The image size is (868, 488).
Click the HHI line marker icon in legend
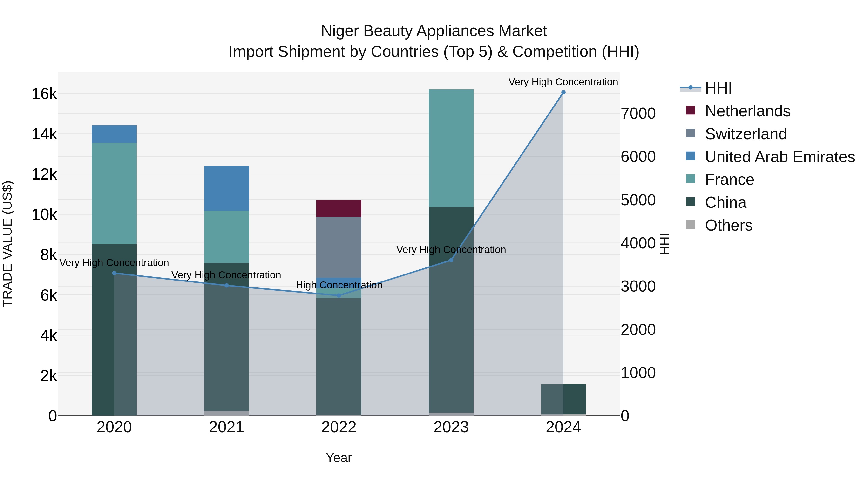[691, 88]
